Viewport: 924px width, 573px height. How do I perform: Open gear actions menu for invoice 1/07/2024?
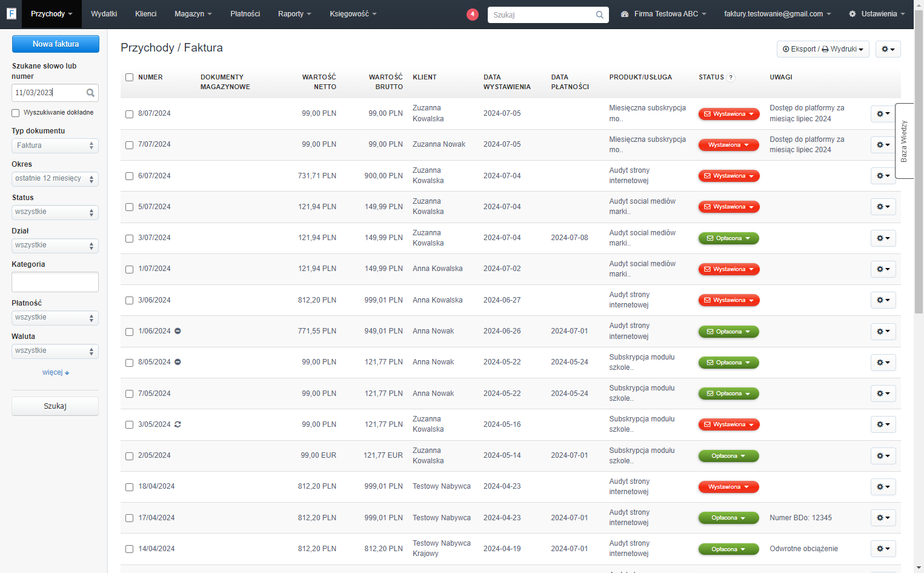883,269
